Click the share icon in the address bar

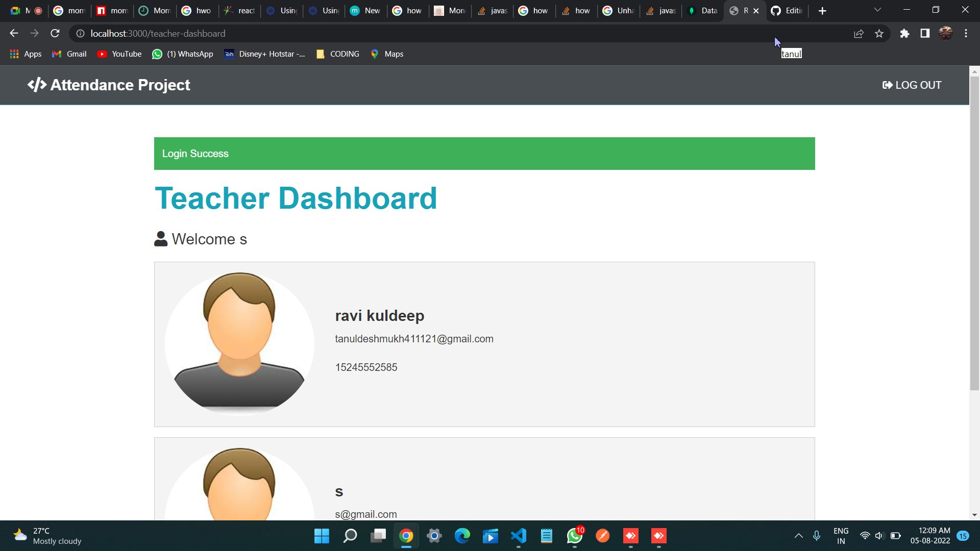point(859,33)
